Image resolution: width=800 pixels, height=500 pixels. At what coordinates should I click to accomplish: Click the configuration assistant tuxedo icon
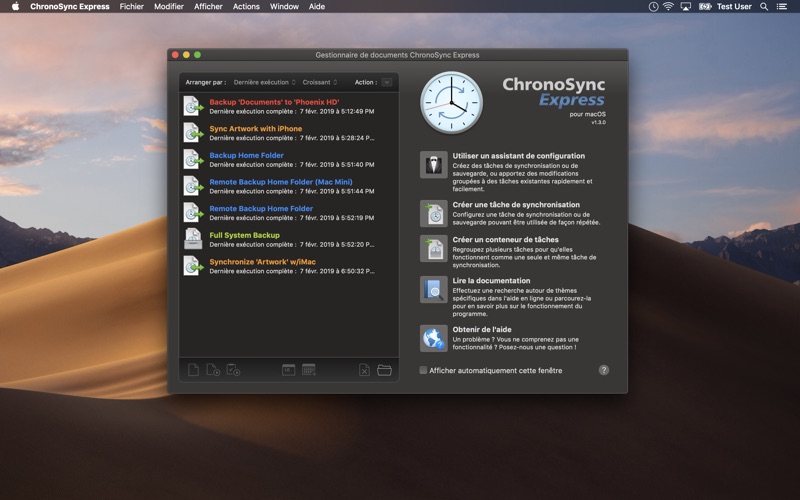434,165
